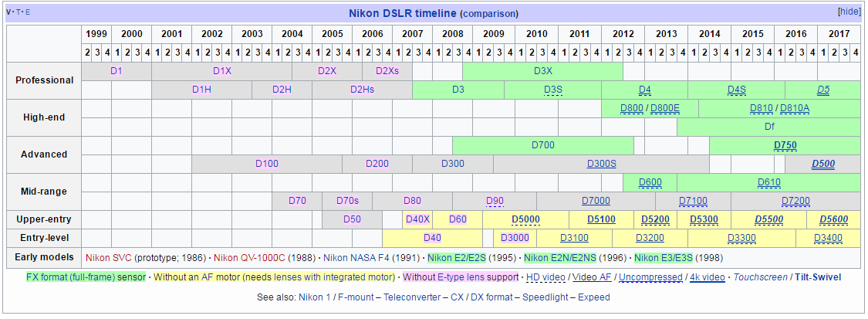Click the V (view template) link
Screen dimensions: 868x319
click(x=9, y=12)
